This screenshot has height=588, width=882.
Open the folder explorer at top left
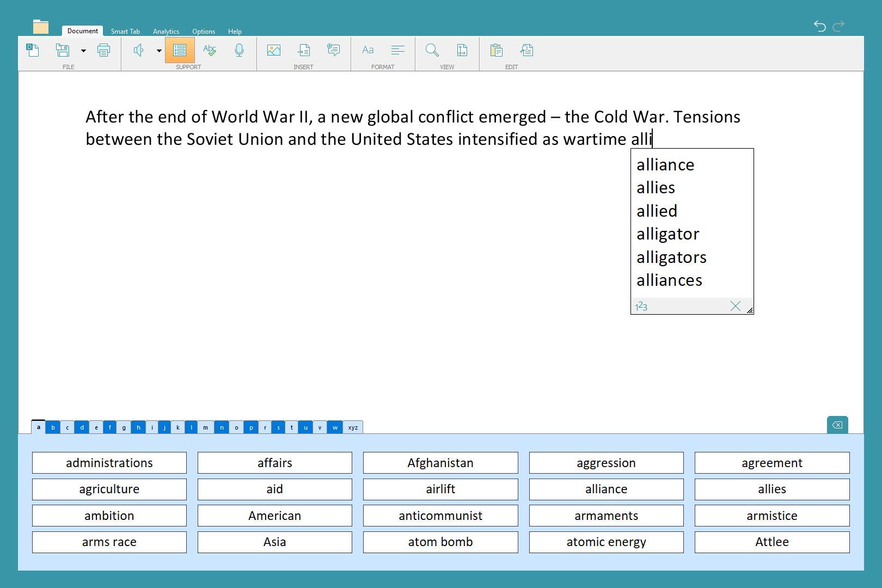pyautogui.click(x=41, y=27)
